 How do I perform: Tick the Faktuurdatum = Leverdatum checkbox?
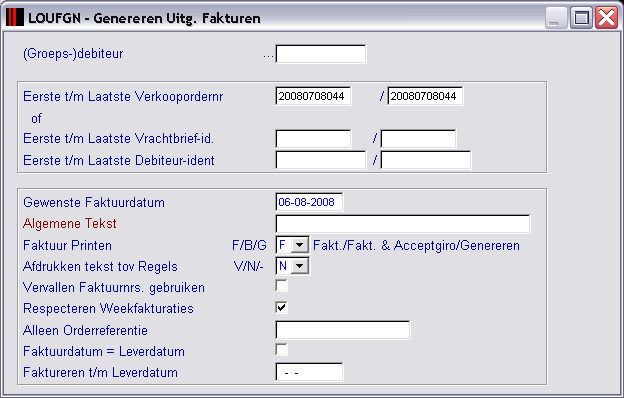click(281, 349)
